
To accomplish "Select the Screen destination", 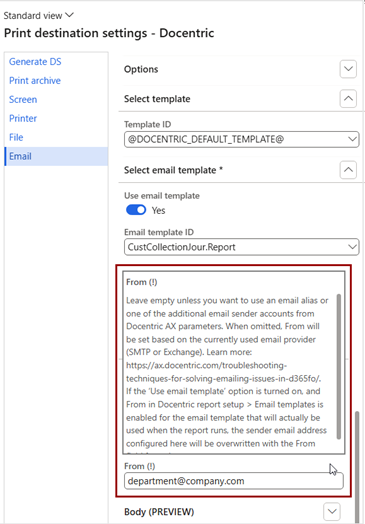I will click(23, 100).
